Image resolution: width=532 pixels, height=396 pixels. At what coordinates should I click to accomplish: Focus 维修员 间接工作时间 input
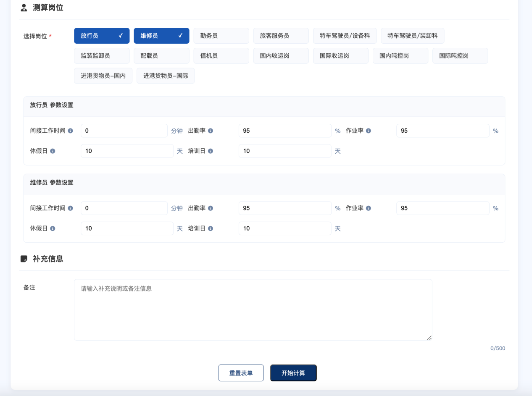click(x=124, y=208)
